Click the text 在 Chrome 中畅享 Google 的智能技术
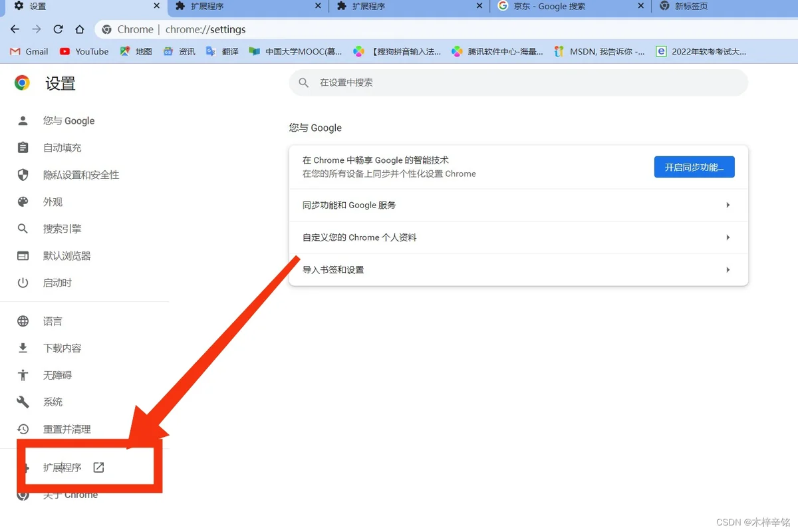This screenshot has height=532, width=798. click(376, 160)
